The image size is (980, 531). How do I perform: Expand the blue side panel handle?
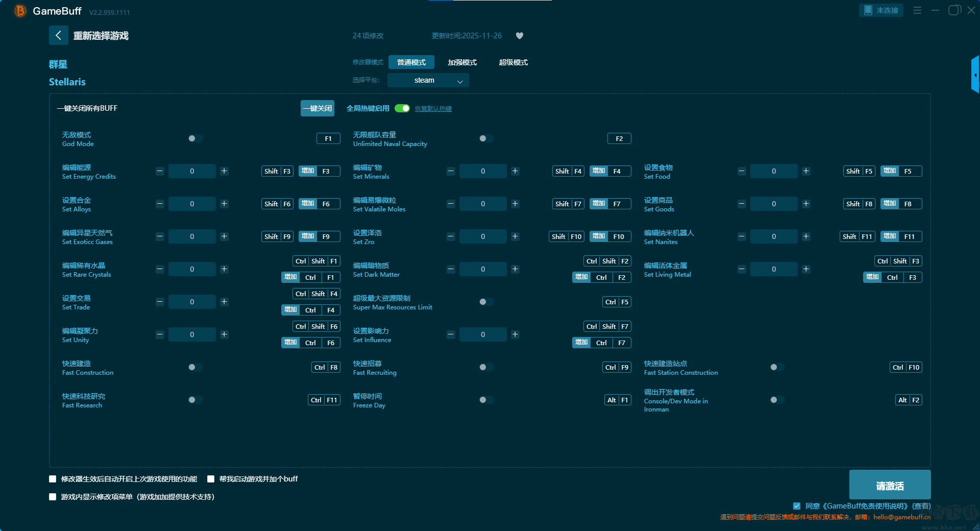[975, 75]
